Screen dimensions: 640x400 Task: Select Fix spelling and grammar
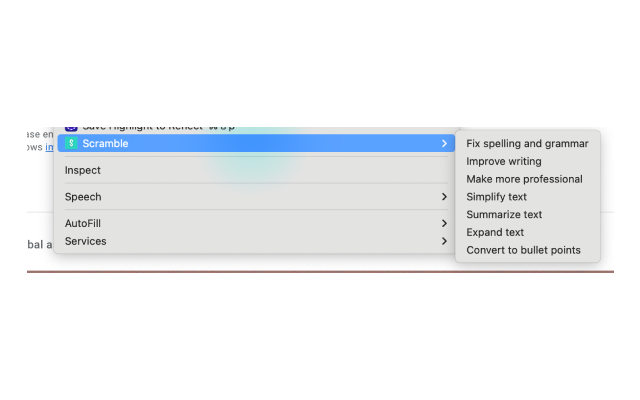pos(527,143)
